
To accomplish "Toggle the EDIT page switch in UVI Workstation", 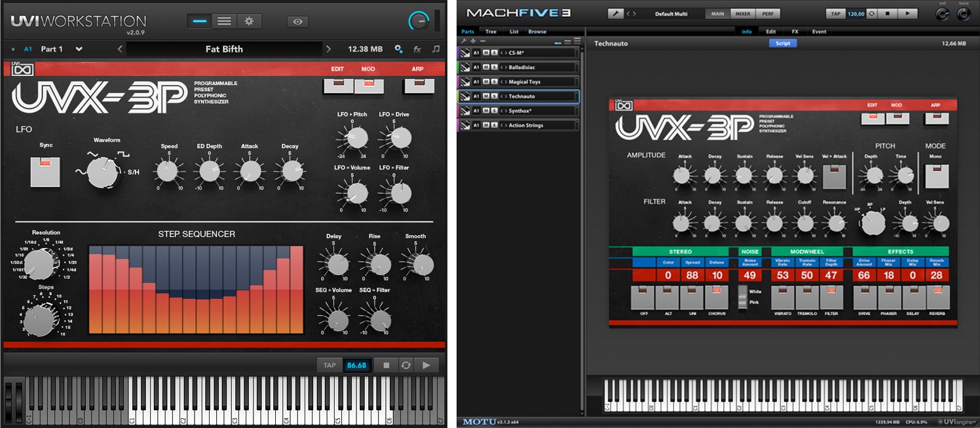I will 338,86.
